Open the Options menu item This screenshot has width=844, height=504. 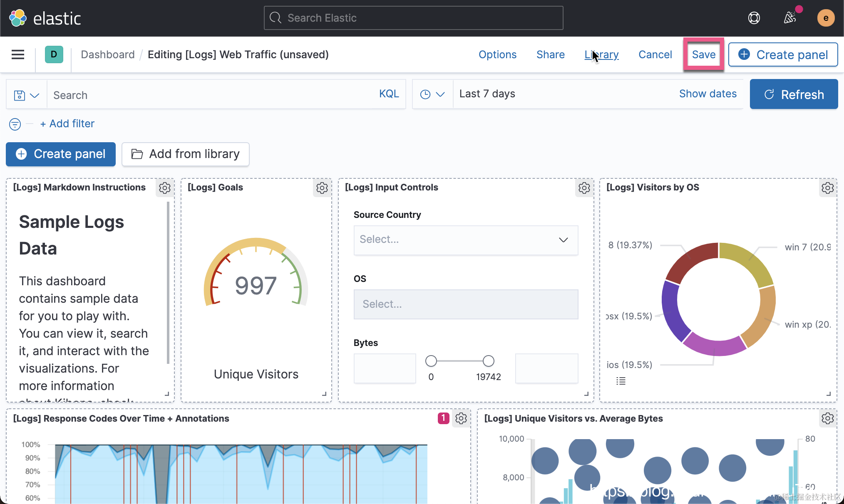click(497, 54)
